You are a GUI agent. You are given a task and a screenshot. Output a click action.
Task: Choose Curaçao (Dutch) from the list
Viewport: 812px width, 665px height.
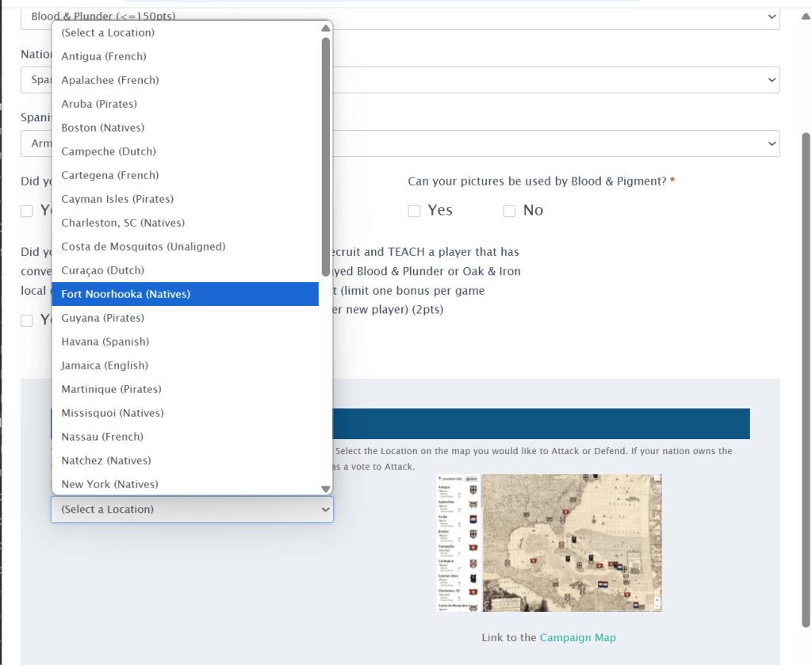click(x=103, y=270)
